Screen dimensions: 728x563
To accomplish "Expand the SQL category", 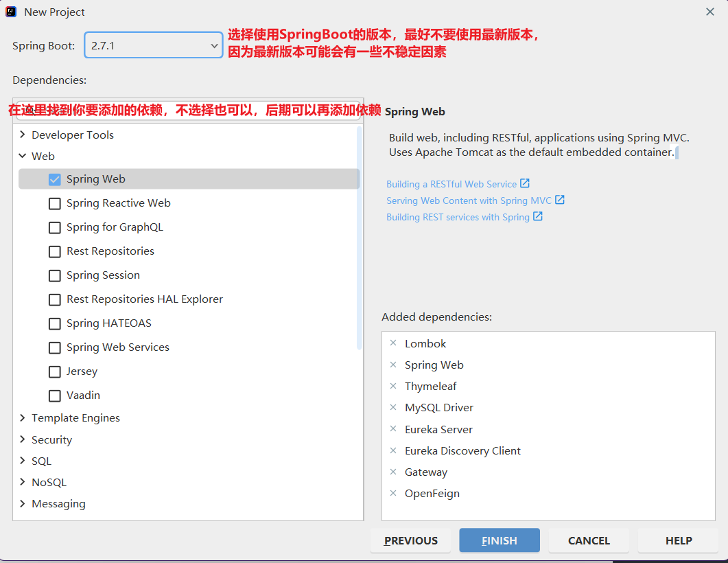I will (22, 460).
